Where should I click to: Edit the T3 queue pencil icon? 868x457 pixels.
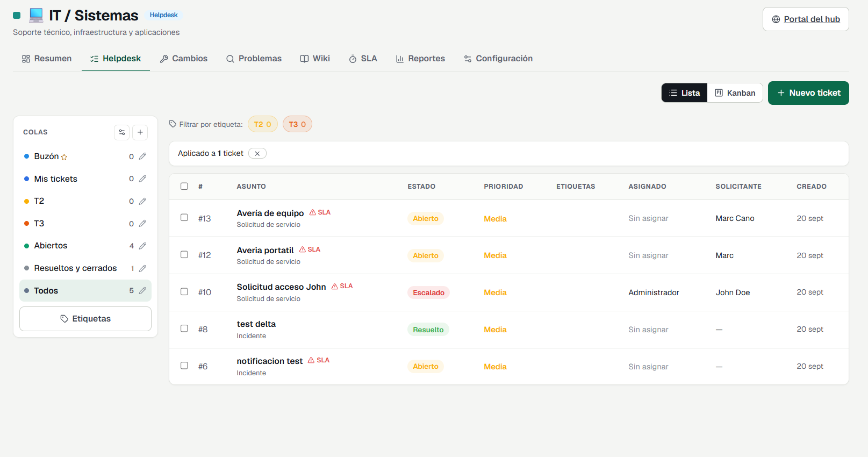click(142, 224)
